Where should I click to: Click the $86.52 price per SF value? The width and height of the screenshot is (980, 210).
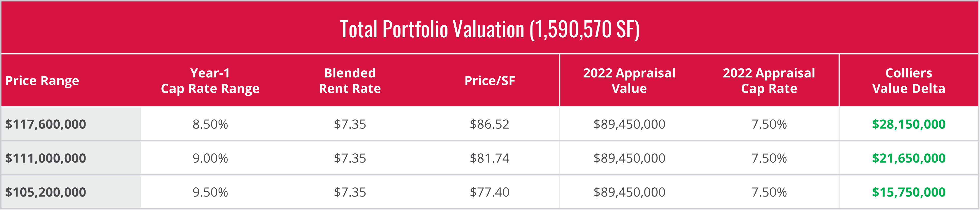490,124
